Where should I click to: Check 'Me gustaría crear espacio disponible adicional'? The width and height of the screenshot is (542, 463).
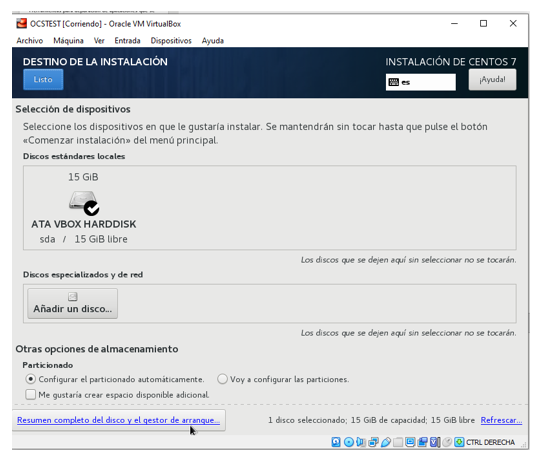coord(30,394)
